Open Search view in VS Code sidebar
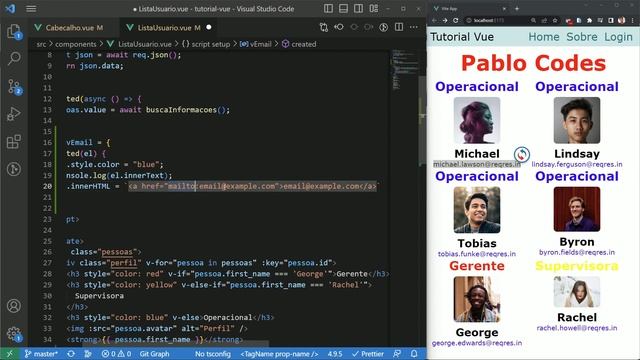The height and width of the screenshot is (360, 640). (x=14, y=59)
